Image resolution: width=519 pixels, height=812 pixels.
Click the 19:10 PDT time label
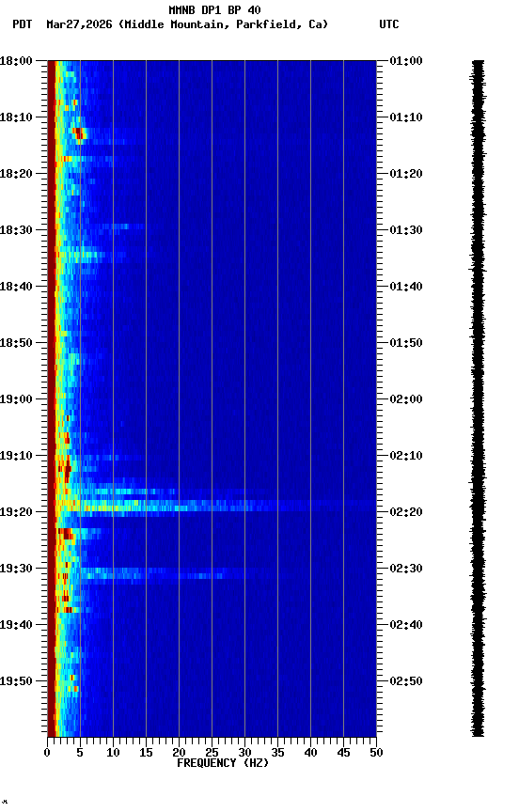(x=16, y=456)
